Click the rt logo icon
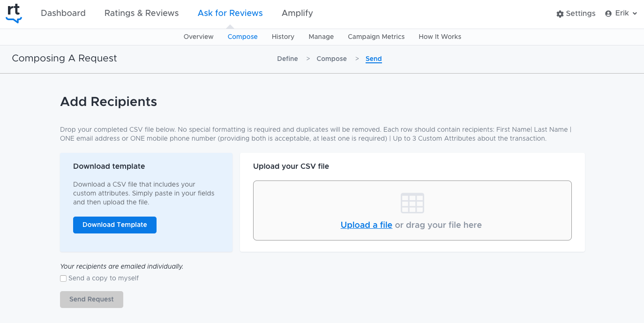The width and height of the screenshot is (644, 323). (14, 14)
